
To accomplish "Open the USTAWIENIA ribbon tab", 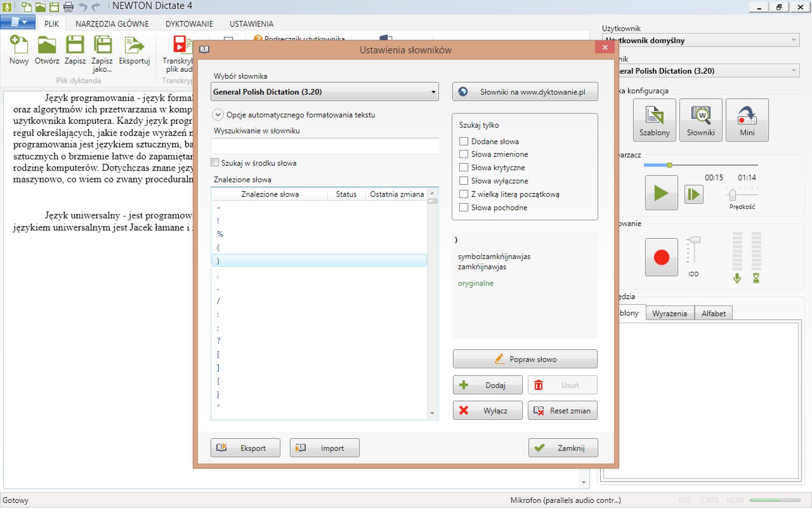I will click(x=251, y=24).
